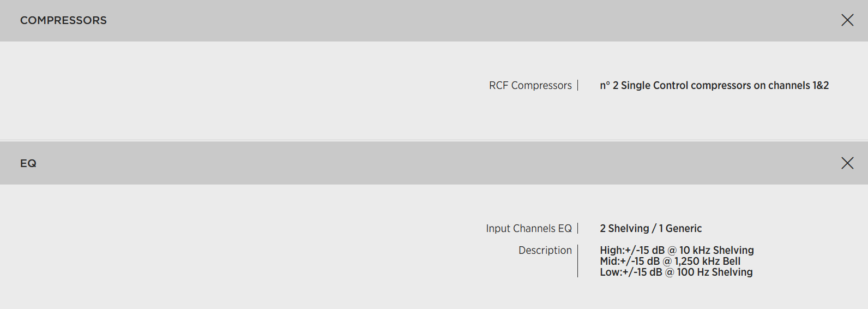Click the middle of the EQ header bar

(x=434, y=163)
